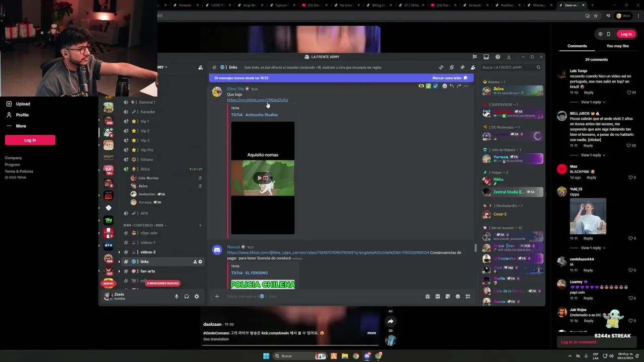Open emoji reaction picker on Elton Tito message
This screenshot has width=644, height=362.
(444, 86)
